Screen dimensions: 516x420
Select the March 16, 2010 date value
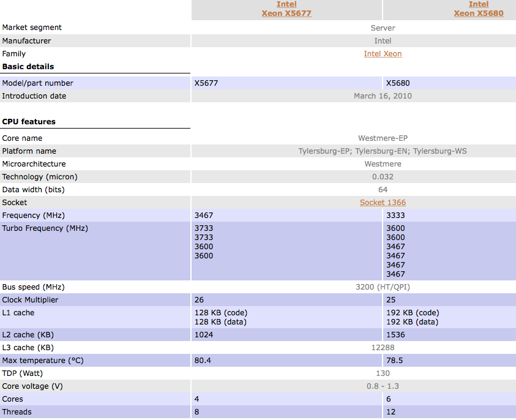point(383,96)
